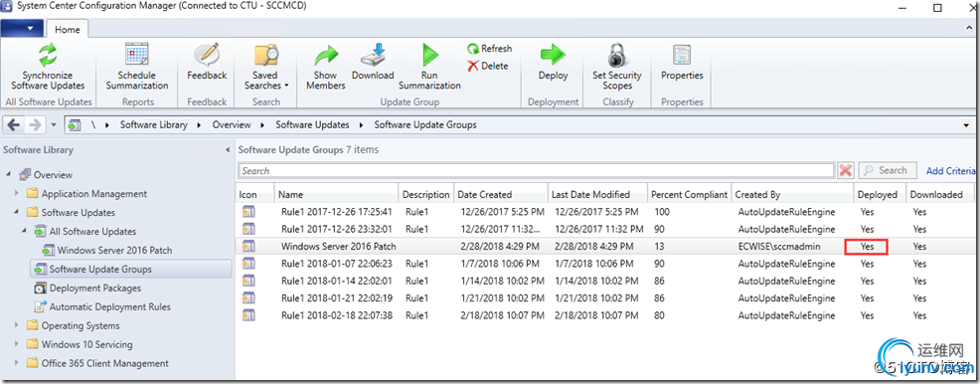Click the Add Criteria link
Screen dimensions: 980x384
(x=950, y=171)
